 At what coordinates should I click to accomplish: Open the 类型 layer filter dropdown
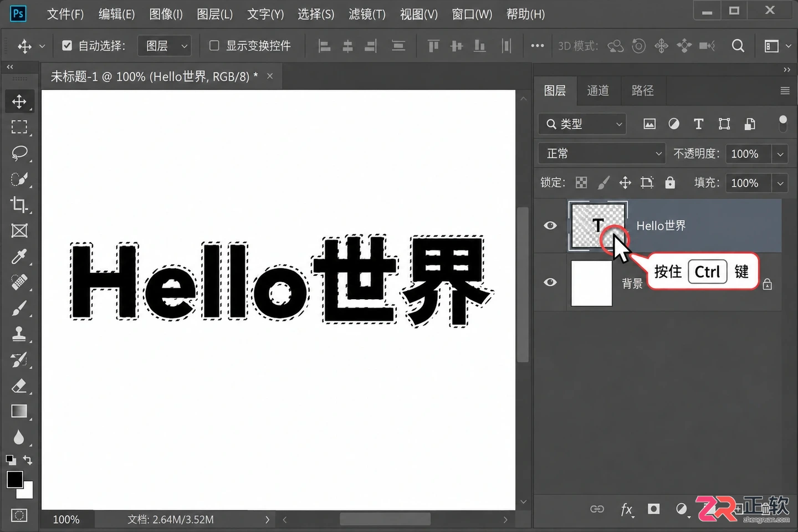click(582, 124)
